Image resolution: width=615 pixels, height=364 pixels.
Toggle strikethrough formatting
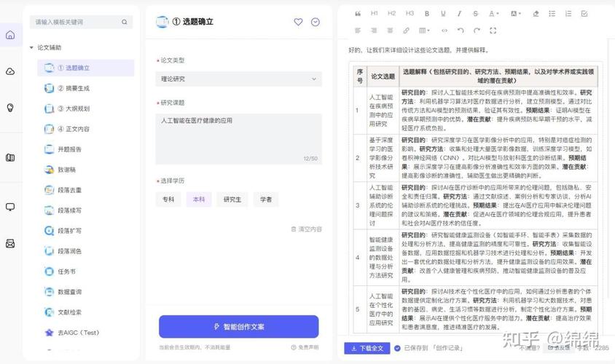(475, 14)
